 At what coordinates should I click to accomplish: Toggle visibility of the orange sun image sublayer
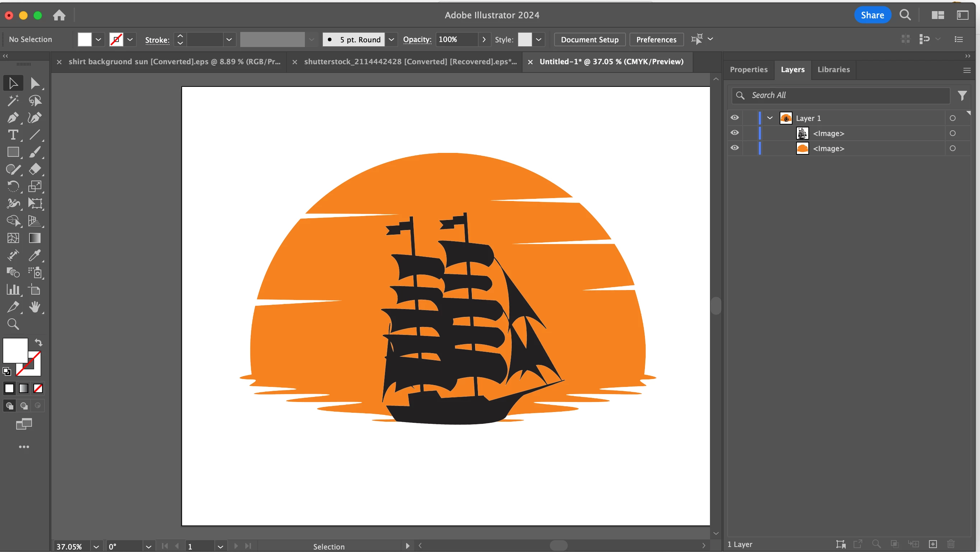coord(735,148)
